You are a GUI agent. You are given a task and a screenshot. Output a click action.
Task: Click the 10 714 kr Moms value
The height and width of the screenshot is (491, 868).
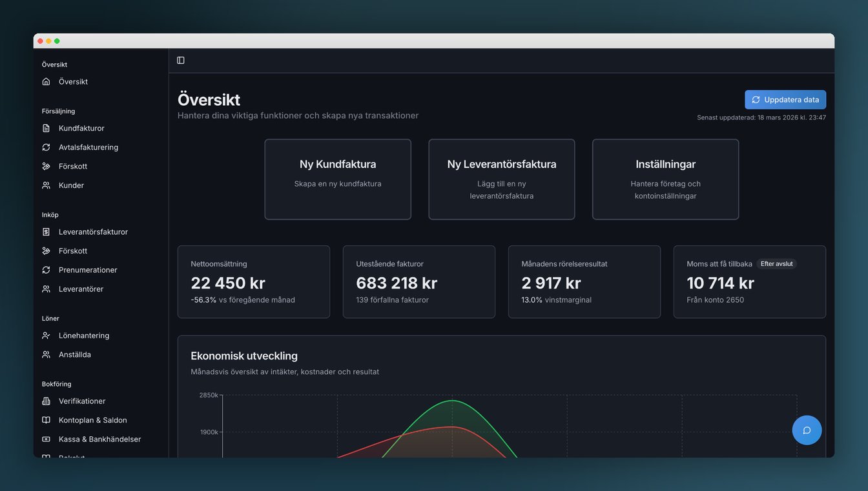coord(720,283)
